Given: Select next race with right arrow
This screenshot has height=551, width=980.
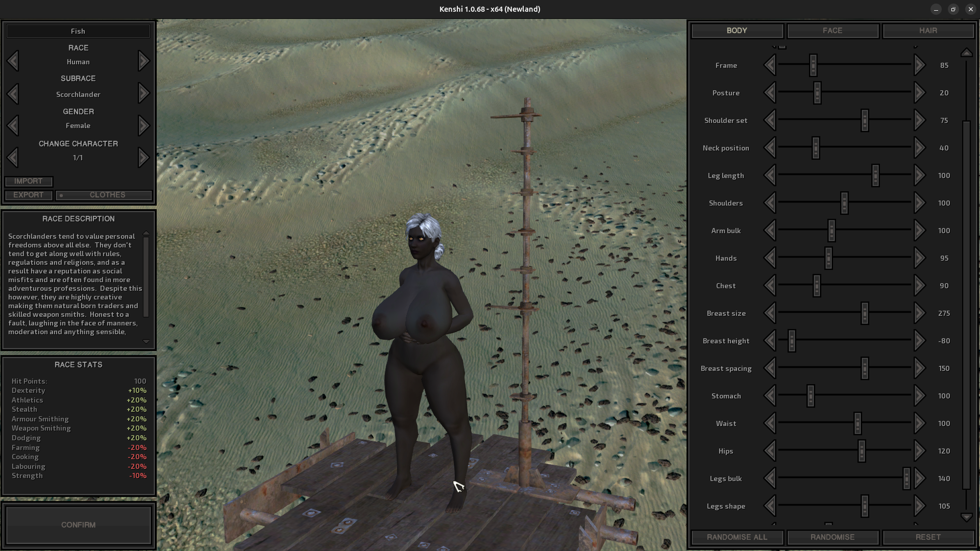Looking at the screenshot, I should tap(143, 61).
